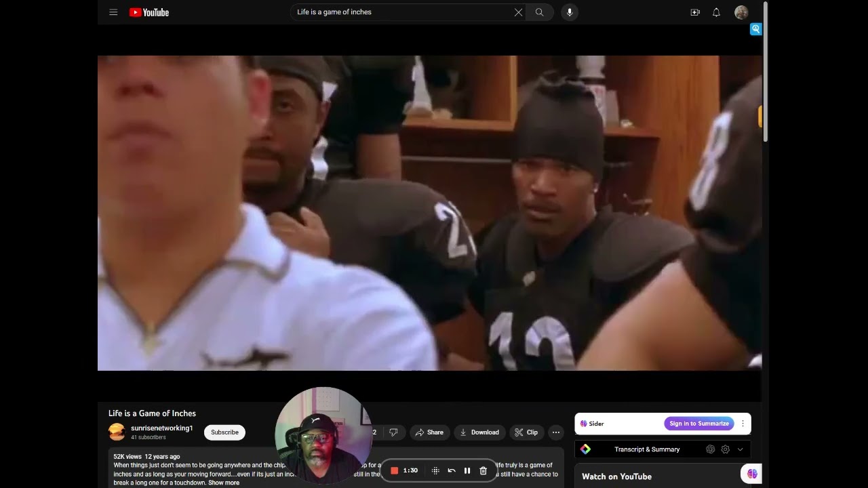Click the ChatGPT icon in Transcript panel
868x488 pixels.
711,449
